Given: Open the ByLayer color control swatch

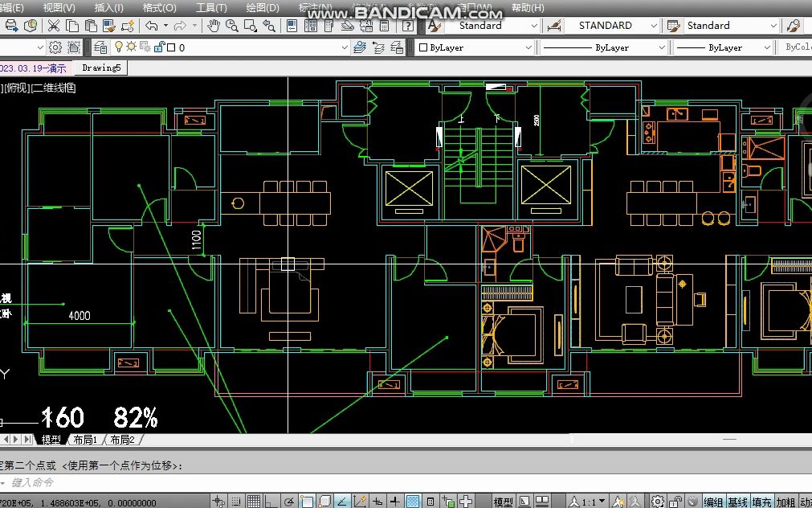Looking at the screenshot, I should pos(475,47).
